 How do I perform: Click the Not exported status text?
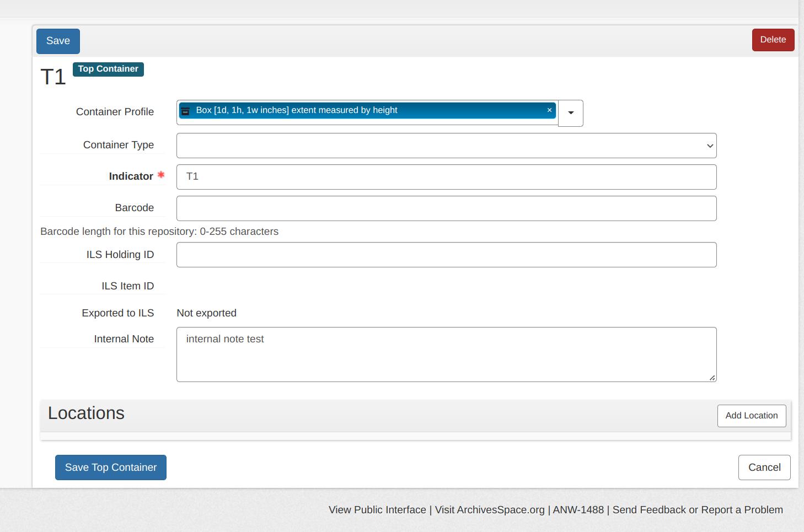(206, 313)
